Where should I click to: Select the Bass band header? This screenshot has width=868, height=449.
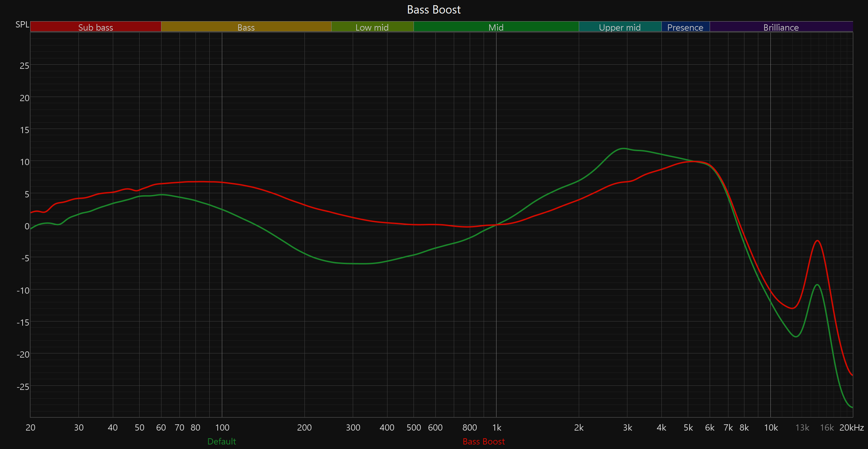(246, 27)
